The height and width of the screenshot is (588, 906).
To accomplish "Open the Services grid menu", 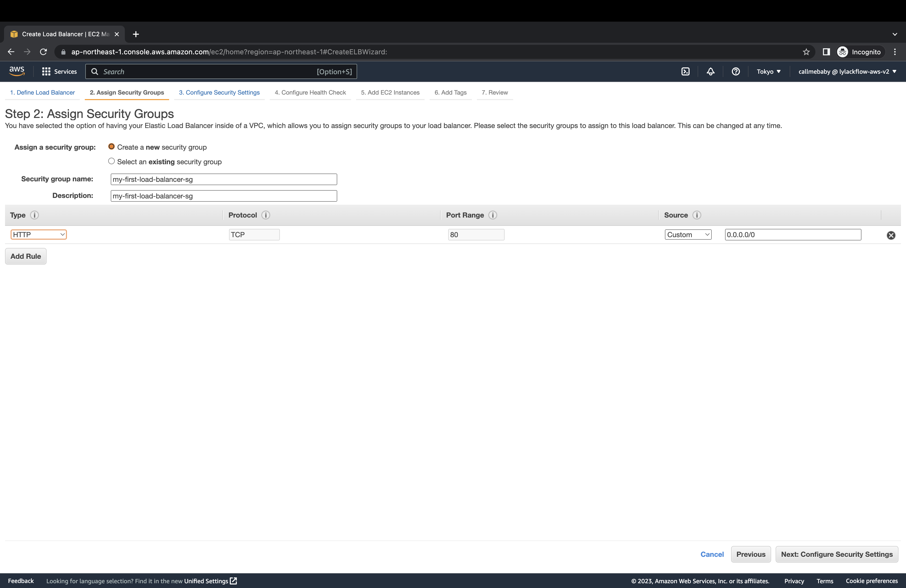I will [59, 71].
